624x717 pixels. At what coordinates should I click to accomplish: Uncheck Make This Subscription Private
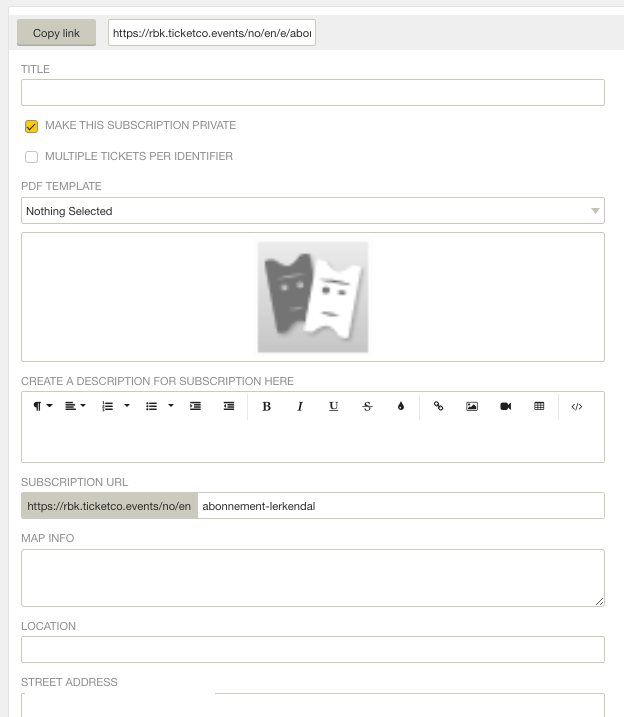pos(32,126)
